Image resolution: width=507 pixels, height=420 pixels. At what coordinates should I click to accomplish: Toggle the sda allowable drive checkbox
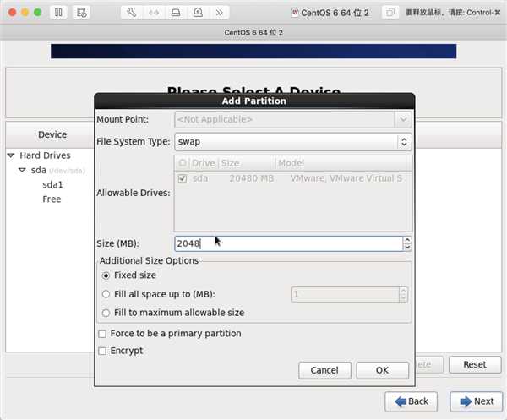pyautogui.click(x=183, y=178)
